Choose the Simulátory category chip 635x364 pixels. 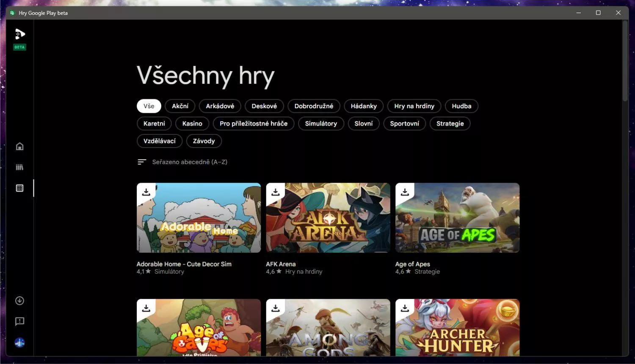(321, 123)
